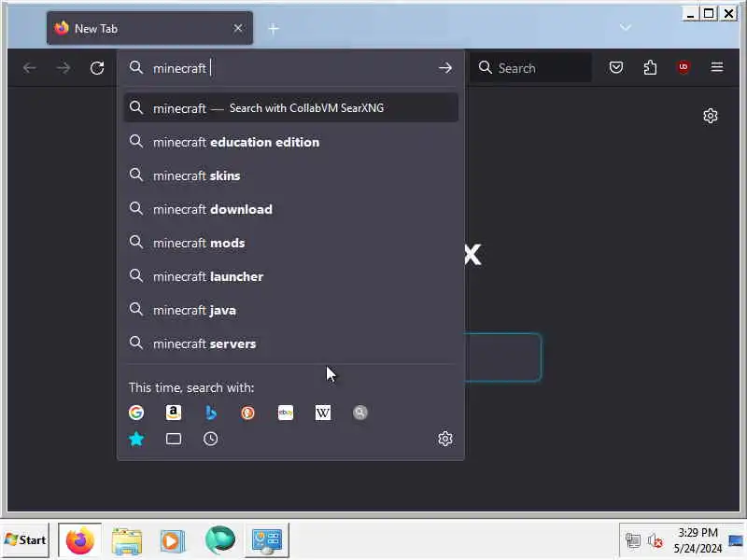Open the Extensions puzzle icon
This screenshot has width=747, height=560.
pyautogui.click(x=650, y=67)
